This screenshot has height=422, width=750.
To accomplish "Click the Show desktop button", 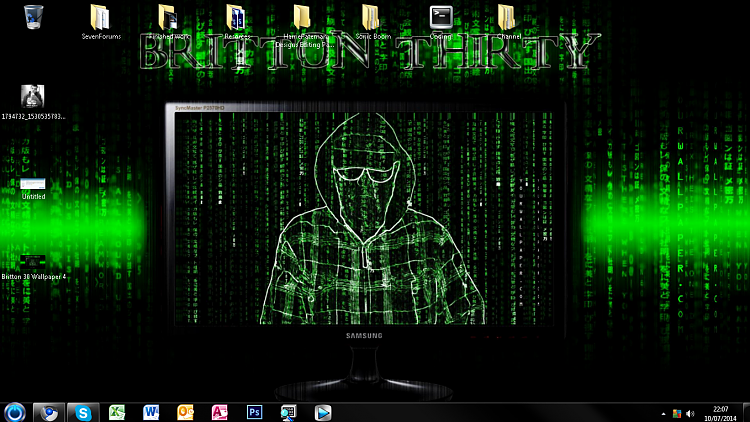I will pyautogui.click(x=746, y=412).
